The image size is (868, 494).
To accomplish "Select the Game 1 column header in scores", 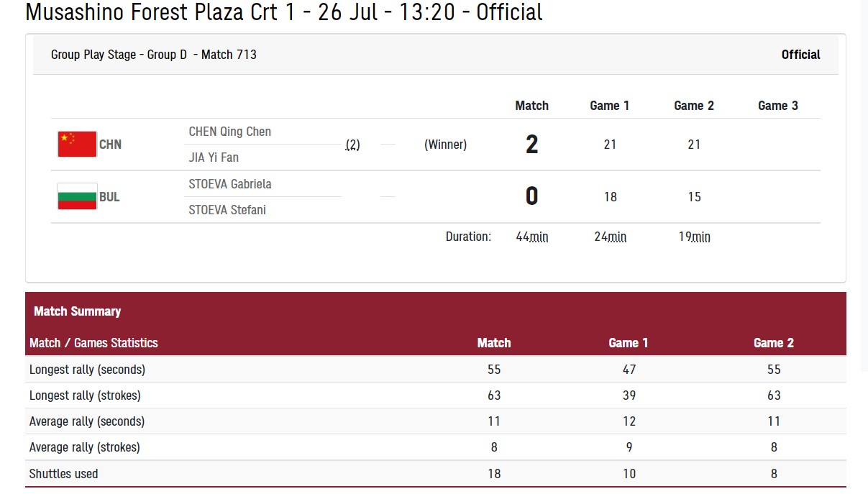I will pyautogui.click(x=610, y=106).
